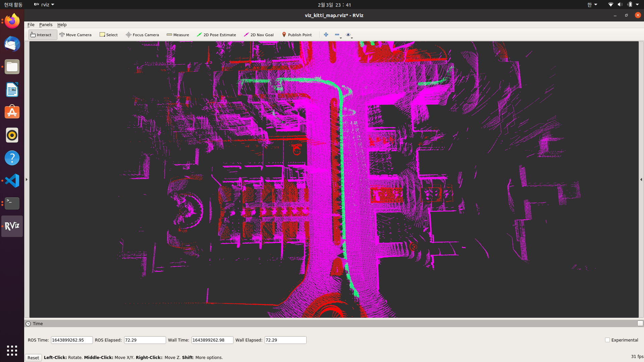Open Rhythmbox from the dock
Screen dimensions: 644x362
click(x=12, y=135)
